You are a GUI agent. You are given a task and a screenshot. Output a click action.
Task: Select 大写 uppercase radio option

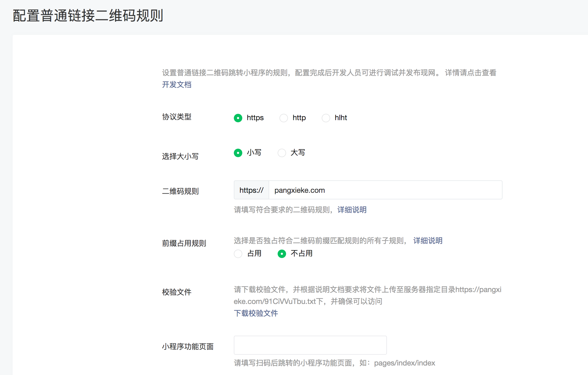click(x=282, y=153)
